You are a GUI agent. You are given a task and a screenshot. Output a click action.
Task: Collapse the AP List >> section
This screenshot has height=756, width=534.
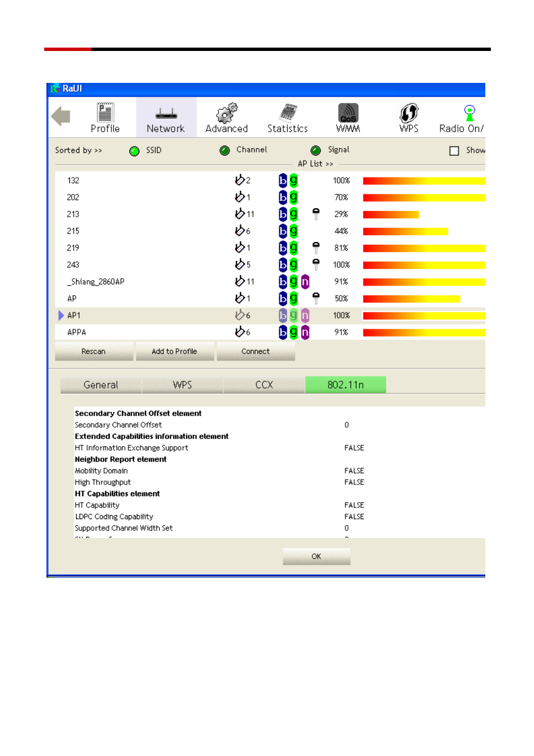click(315, 164)
